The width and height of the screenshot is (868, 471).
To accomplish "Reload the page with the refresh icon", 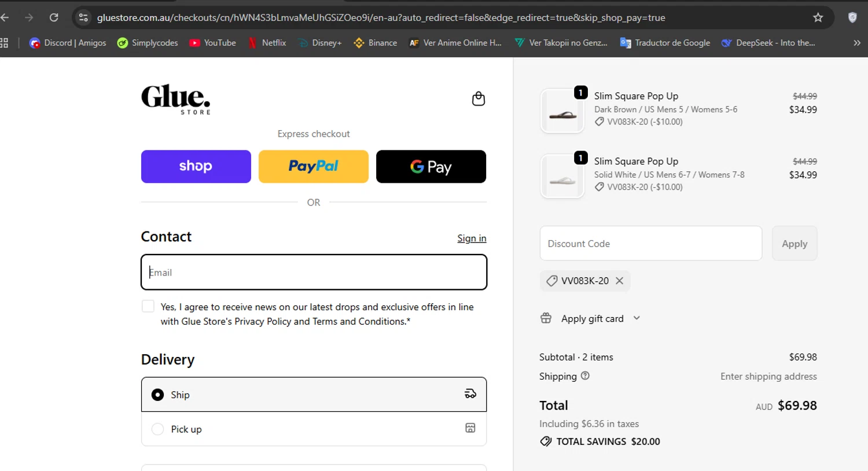I will (54, 17).
